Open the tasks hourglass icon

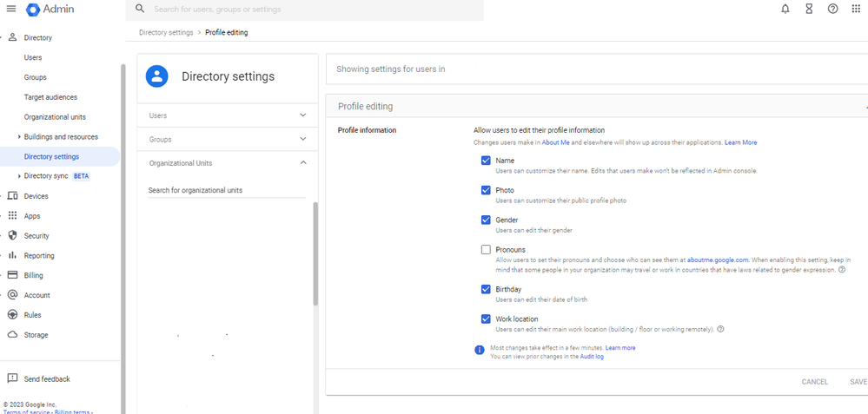click(809, 9)
